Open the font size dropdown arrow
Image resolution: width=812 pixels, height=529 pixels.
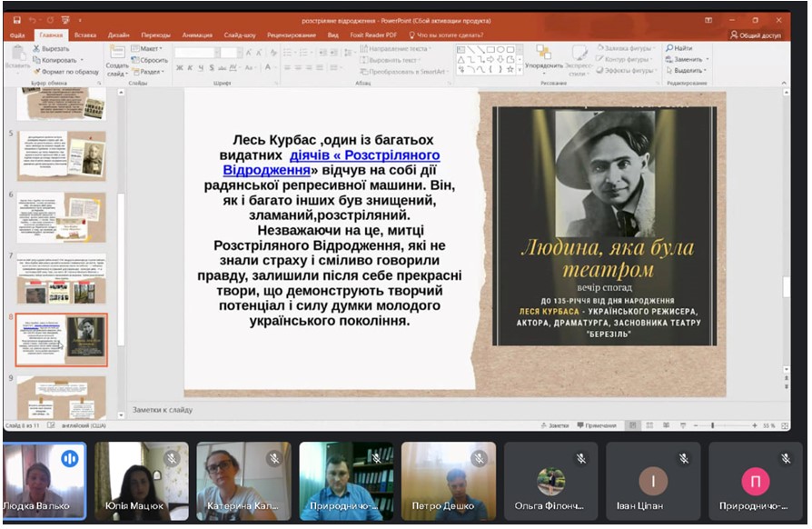click(x=240, y=53)
